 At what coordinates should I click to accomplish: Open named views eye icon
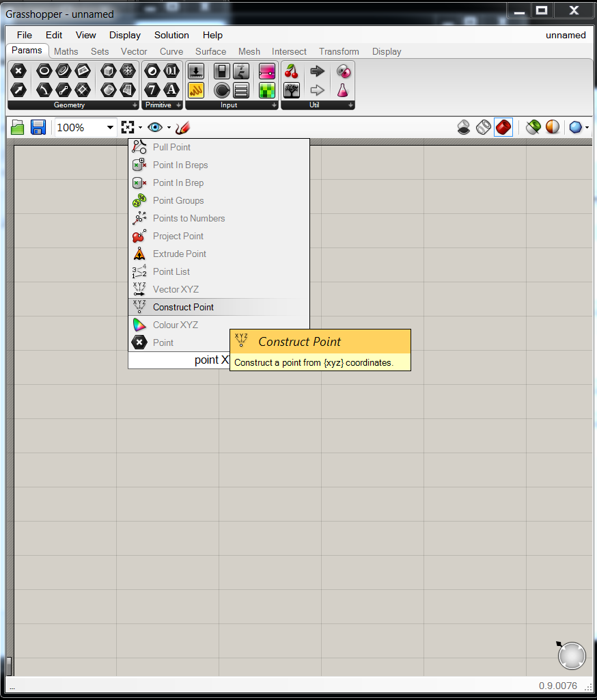tap(155, 128)
